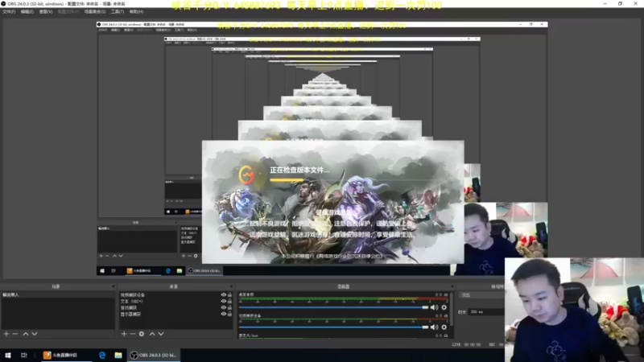Hide the 文本 (GDI+) source
Image resolution: width=644 pixels, height=362 pixels.
[x=224, y=301]
